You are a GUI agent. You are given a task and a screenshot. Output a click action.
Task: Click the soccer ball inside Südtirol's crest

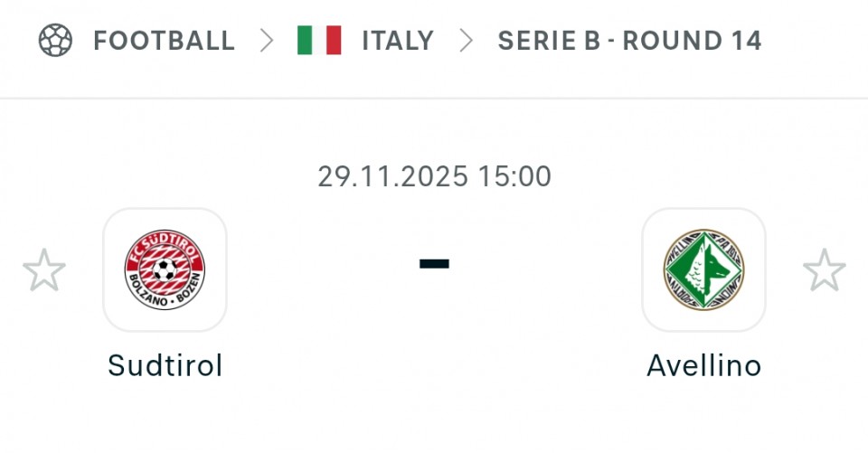(x=165, y=269)
